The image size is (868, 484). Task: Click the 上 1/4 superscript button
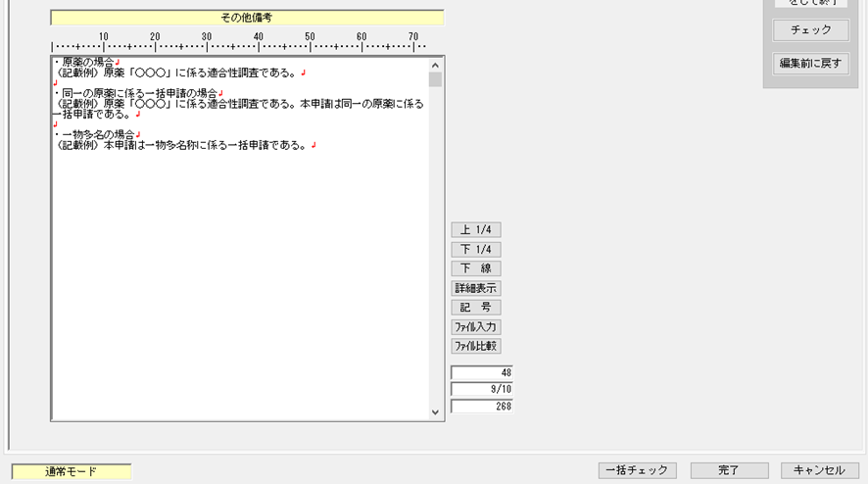click(475, 229)
